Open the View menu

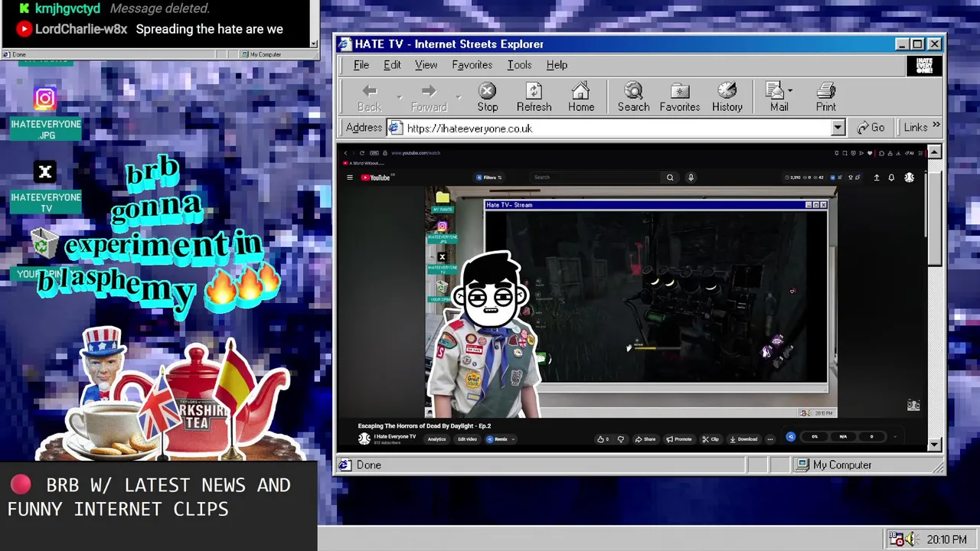pos(426,65)
